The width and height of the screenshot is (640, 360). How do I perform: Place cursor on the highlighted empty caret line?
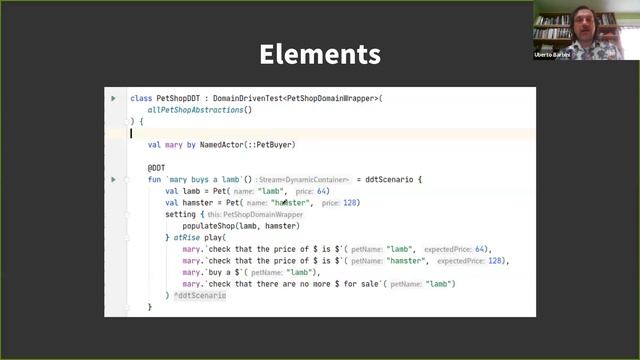point(320,133)
